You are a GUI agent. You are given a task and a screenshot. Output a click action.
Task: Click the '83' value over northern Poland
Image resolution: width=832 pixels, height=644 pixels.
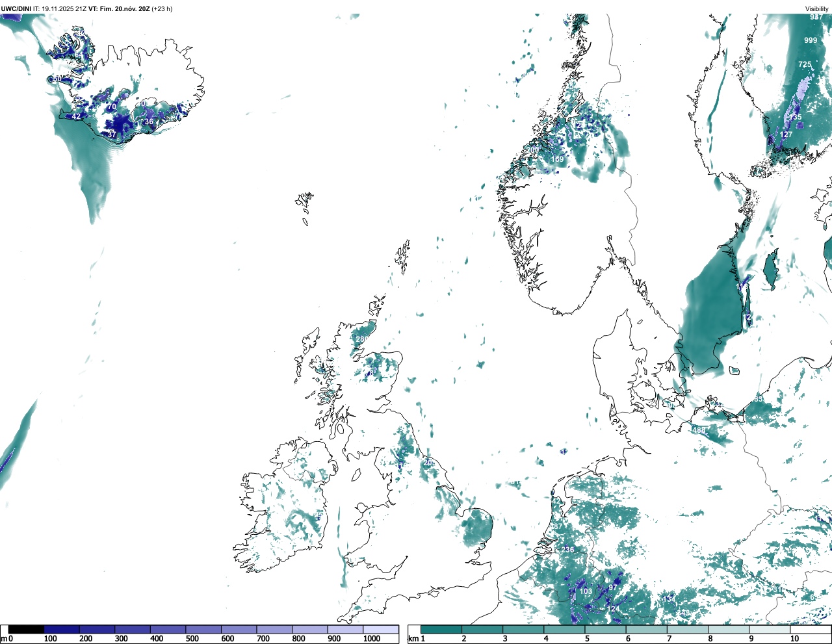pyautogui.click(x=759, y=399)
